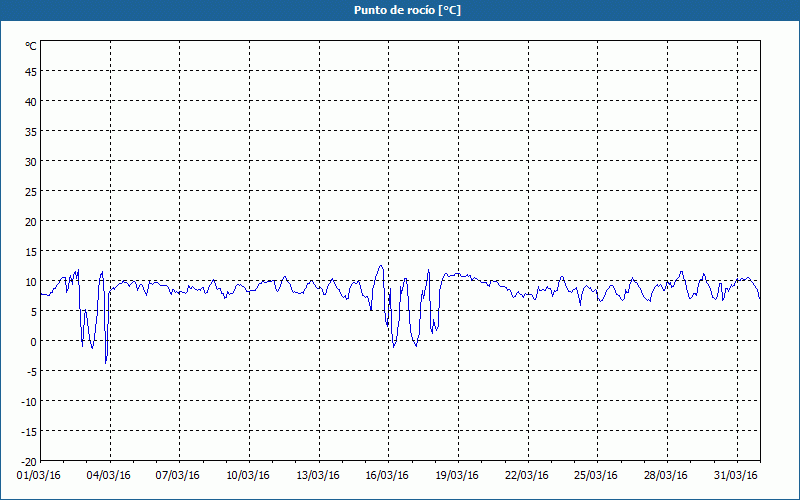Click the 45 value on the y-axis
This screenshot has height=500, width=800.
pyautogui.click(x=31, y=72)
